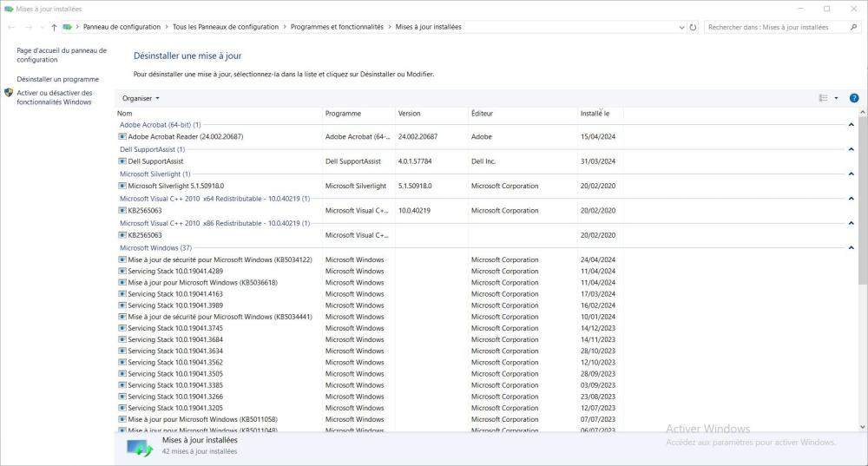Click the Dell SupportAssist item icon
This screenshot has width=868, height=466.
pos(122,161)
